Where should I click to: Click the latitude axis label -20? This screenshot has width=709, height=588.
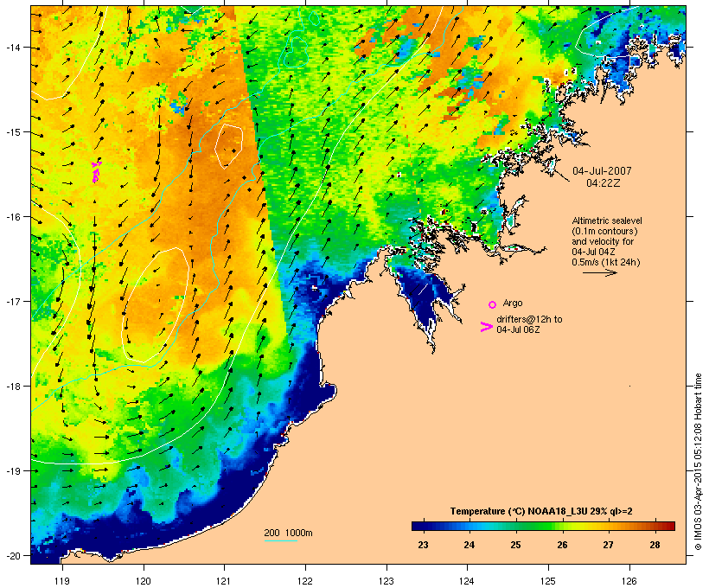pos(13,556)
